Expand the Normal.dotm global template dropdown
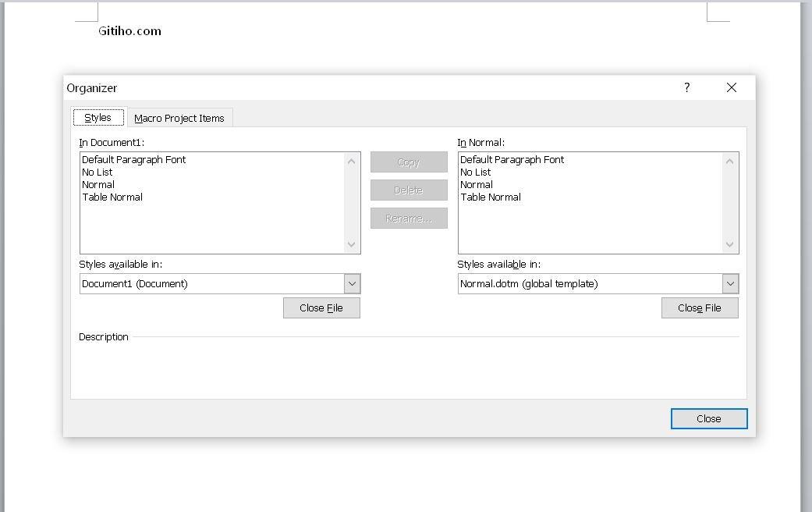This screenshot has width=812, height=512. coord(730,283)
